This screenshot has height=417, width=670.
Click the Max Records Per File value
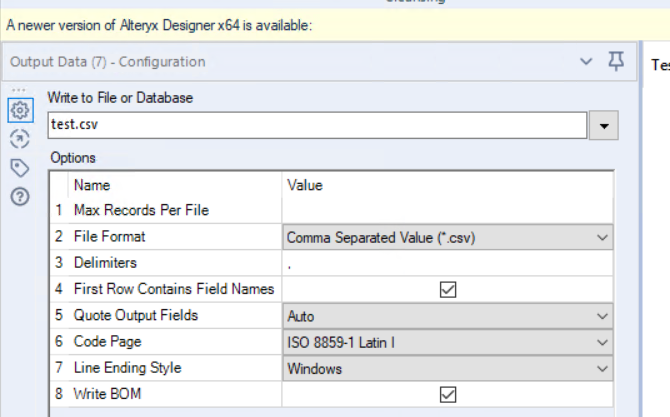(x=447, y=211)
